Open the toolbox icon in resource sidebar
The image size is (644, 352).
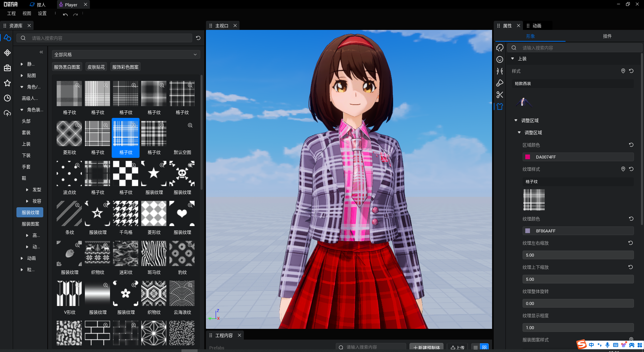tap(7, 68)
